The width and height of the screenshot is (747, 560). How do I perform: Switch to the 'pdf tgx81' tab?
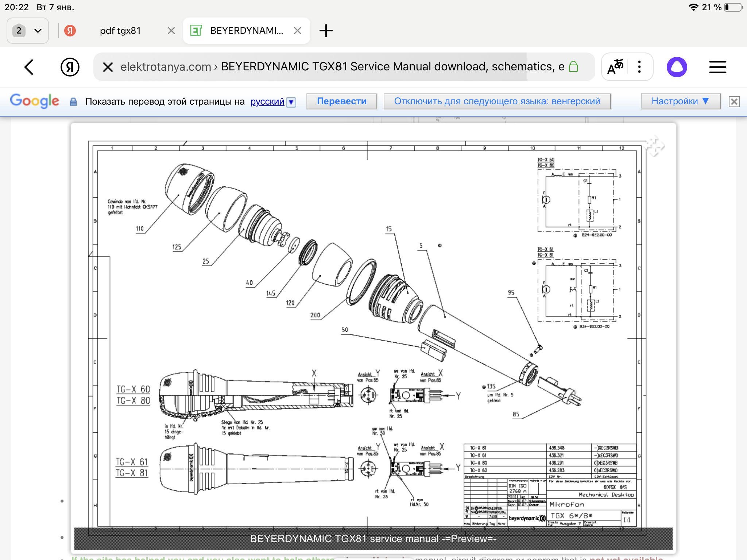click(120, 31)
